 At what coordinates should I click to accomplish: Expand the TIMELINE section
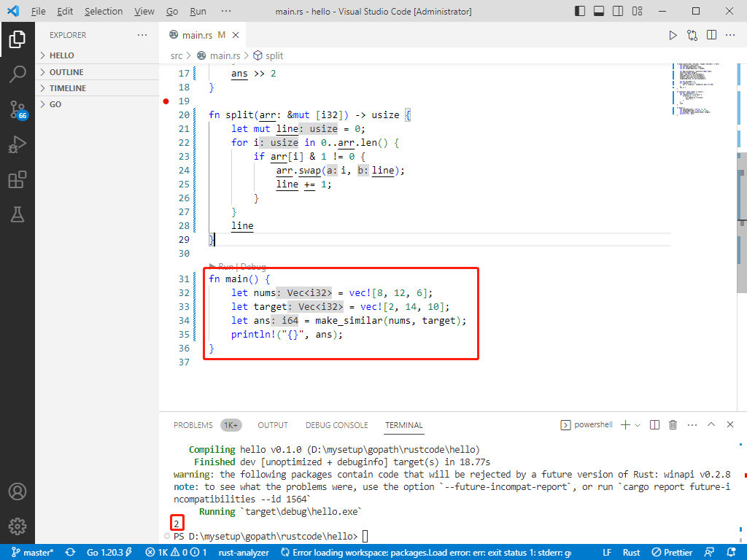pos(97,88)
